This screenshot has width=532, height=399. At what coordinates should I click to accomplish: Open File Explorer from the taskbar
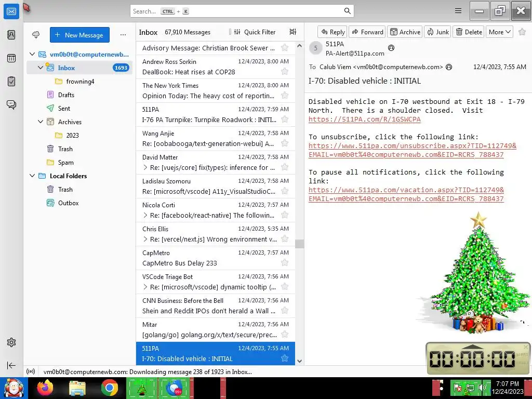point(77,388)
